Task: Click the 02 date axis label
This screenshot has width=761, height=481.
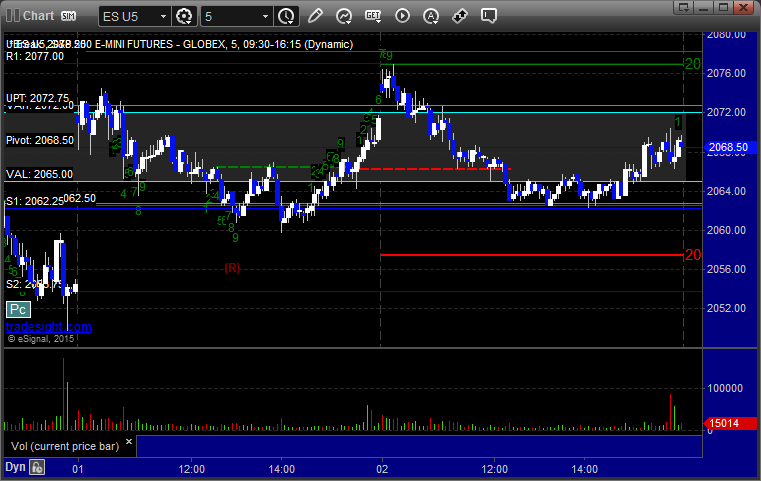Action: [382, 469]
